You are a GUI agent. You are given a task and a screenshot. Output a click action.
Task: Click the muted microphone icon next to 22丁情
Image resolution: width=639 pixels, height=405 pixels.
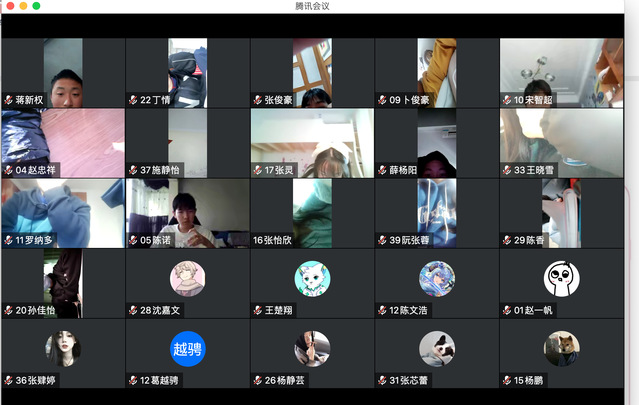(133, 100)
